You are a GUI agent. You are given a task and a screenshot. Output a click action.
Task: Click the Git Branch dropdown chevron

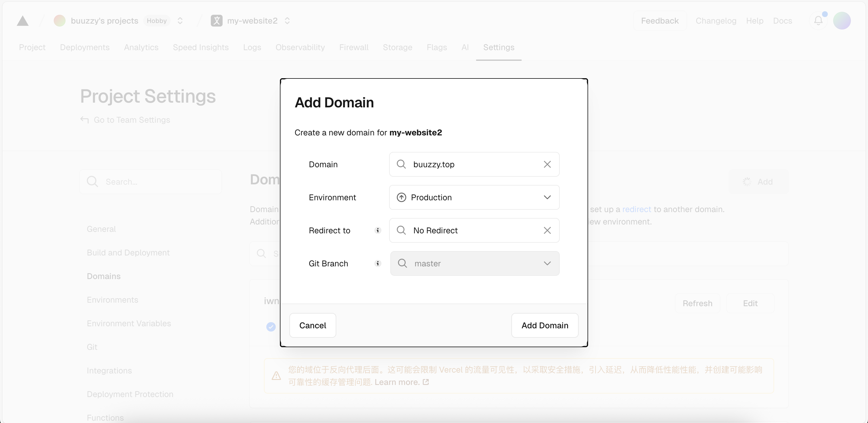547,263
